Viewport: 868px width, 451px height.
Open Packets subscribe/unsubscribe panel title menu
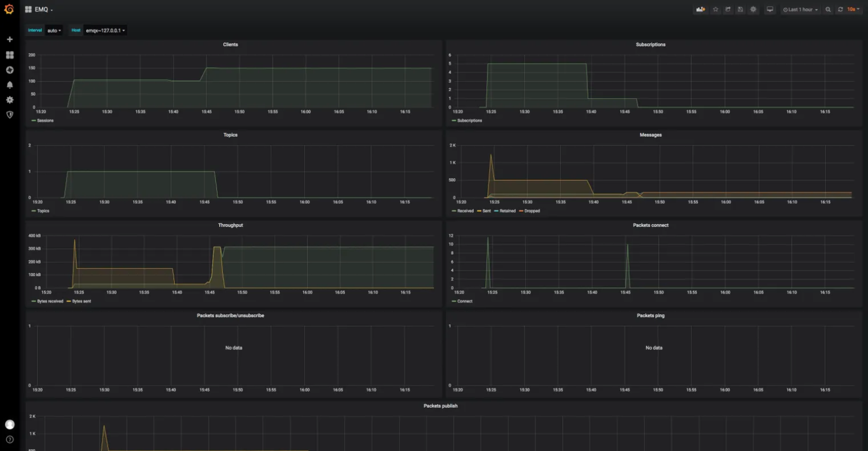[231, 316]
